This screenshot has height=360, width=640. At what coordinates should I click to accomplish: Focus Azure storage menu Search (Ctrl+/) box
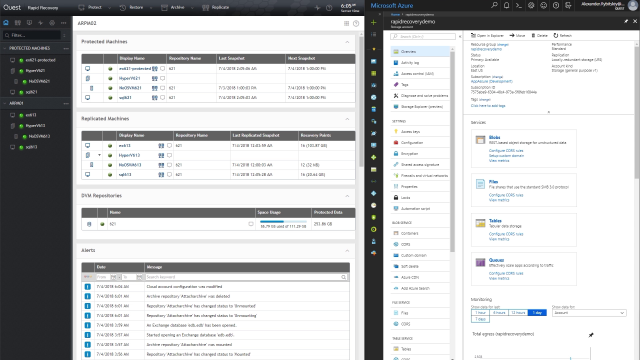pyautogui.click(x=422, y=37)
